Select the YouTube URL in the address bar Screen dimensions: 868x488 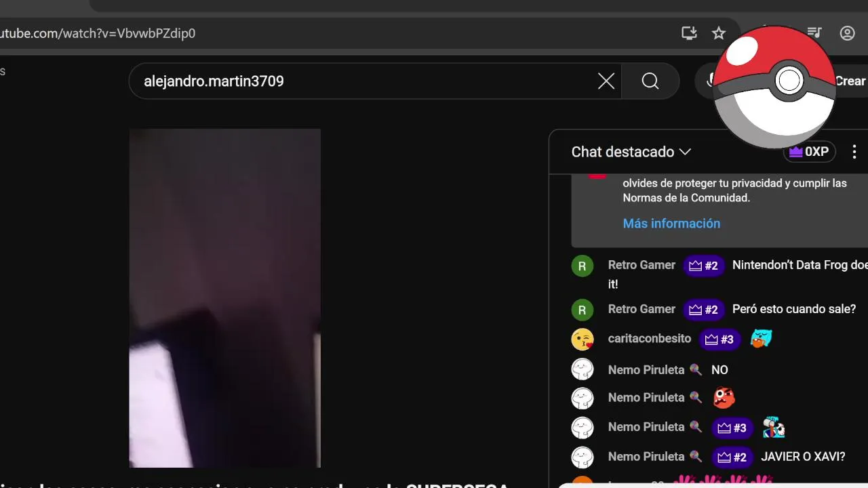98,33
